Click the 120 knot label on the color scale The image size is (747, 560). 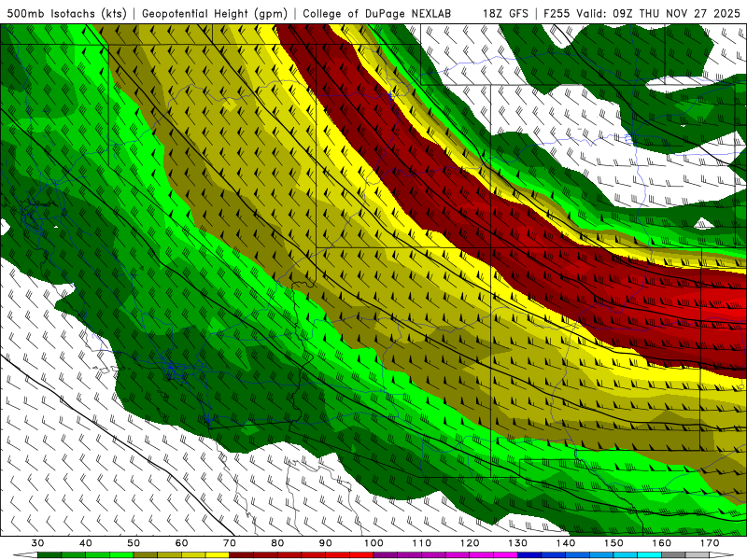[470, 543]
